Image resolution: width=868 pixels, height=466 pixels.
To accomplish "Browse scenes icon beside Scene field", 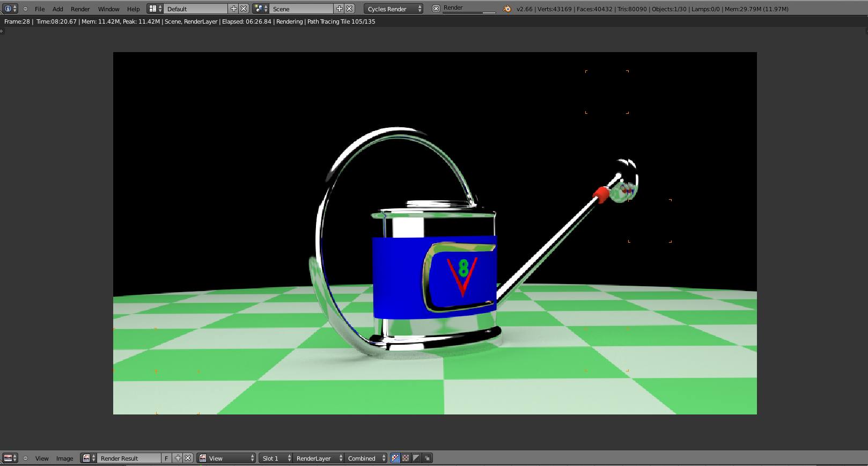I will click(261, 9).
